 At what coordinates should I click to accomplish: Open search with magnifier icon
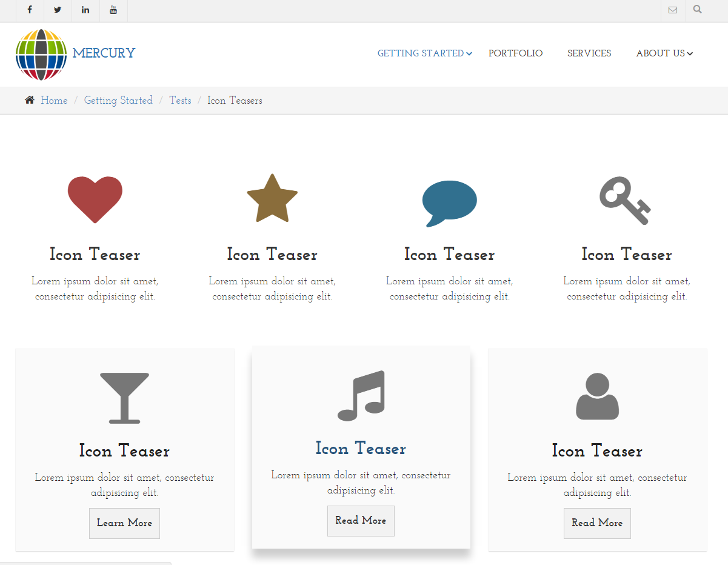(698, 10)
